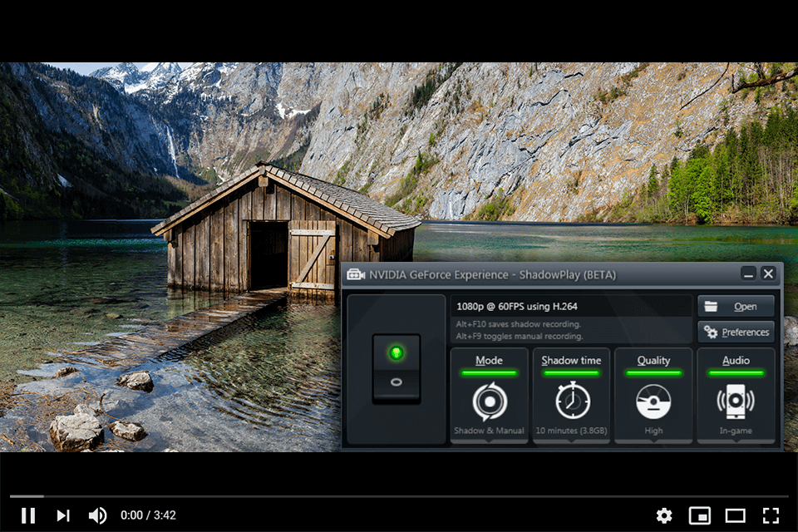Toggle theater mode on the player
798x532 pixels.
[735, 516]
